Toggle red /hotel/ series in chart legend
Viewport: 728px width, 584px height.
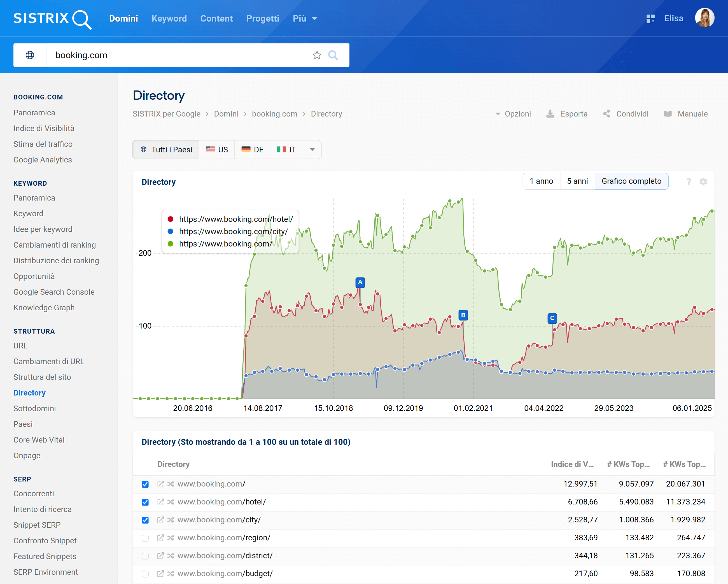(230, 219)
